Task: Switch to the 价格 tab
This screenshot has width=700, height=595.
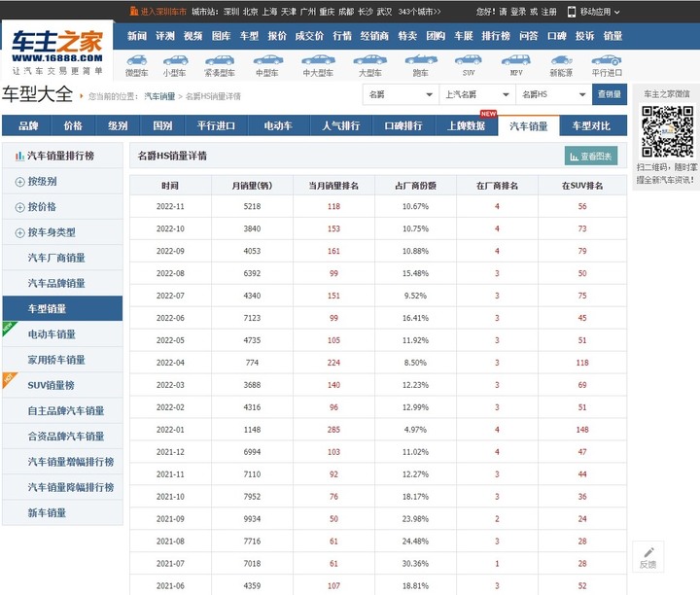Action: pos(73,125)
